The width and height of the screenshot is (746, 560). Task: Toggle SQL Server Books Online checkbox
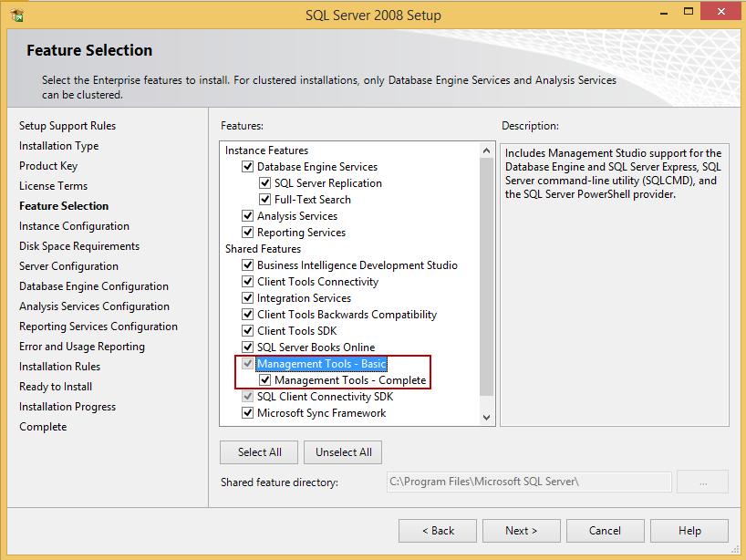click(x=247, y=347)
